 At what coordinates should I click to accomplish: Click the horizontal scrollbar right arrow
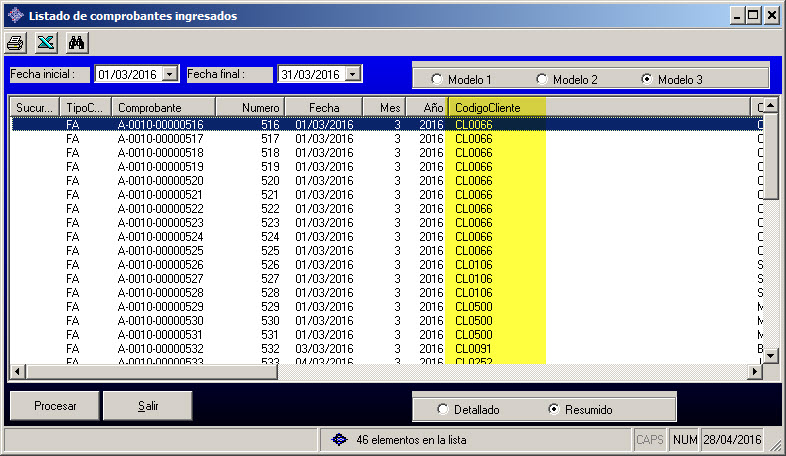click(x=756, y=372)
